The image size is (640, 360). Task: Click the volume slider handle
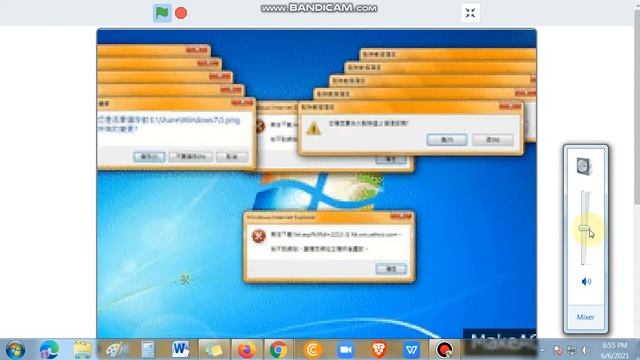[584, 228]
